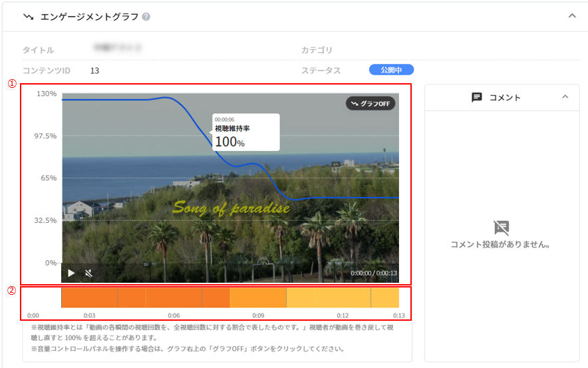Play the video preview
The image size is (588, 368).
click(x=72, y=273)
